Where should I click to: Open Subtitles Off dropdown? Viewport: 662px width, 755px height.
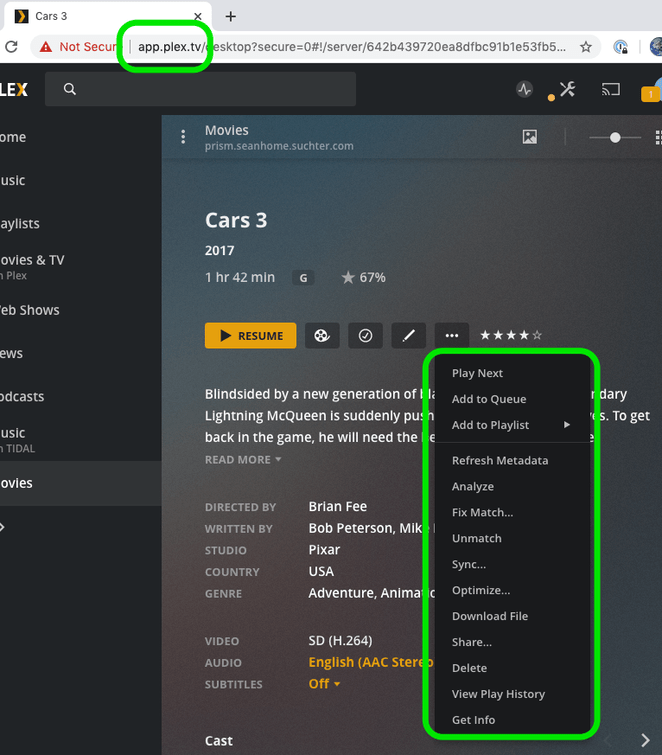click(x=324, y=684)
